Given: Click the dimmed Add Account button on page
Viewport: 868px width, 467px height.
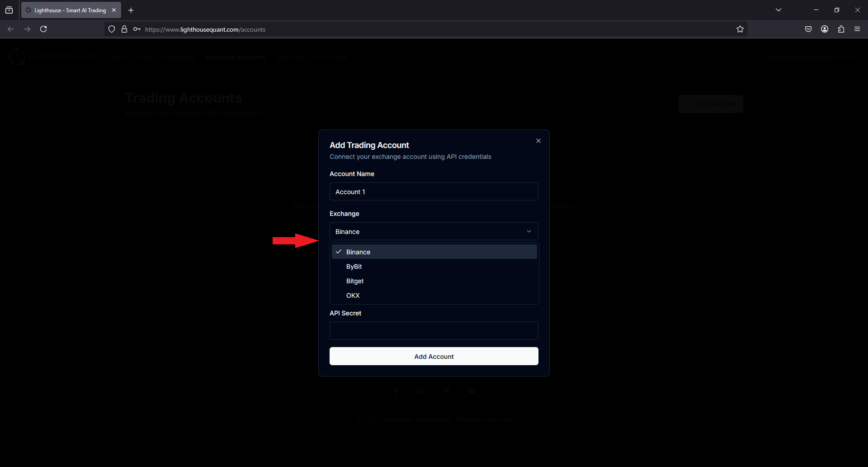Looking at the screenshot, I should (x=711, y=104).
